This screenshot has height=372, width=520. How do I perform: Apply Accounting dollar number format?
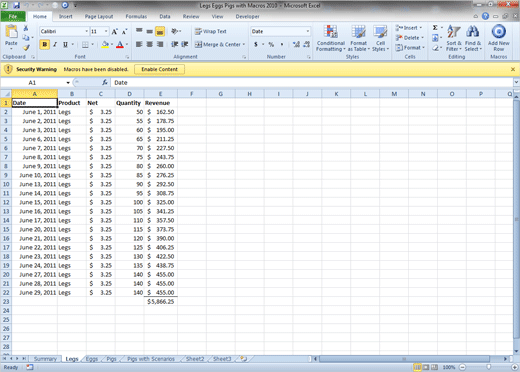pyautogui.click(x=256, y=44)
